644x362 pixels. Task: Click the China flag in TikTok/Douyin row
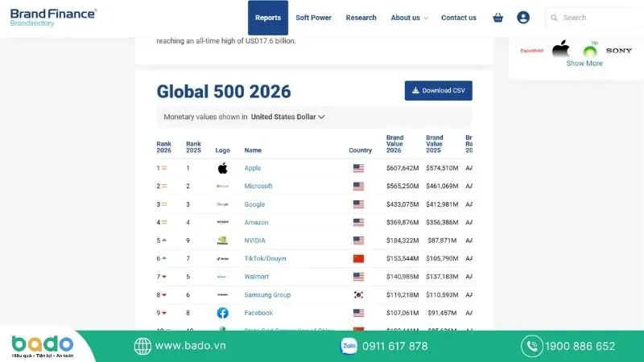click(358, 258)
